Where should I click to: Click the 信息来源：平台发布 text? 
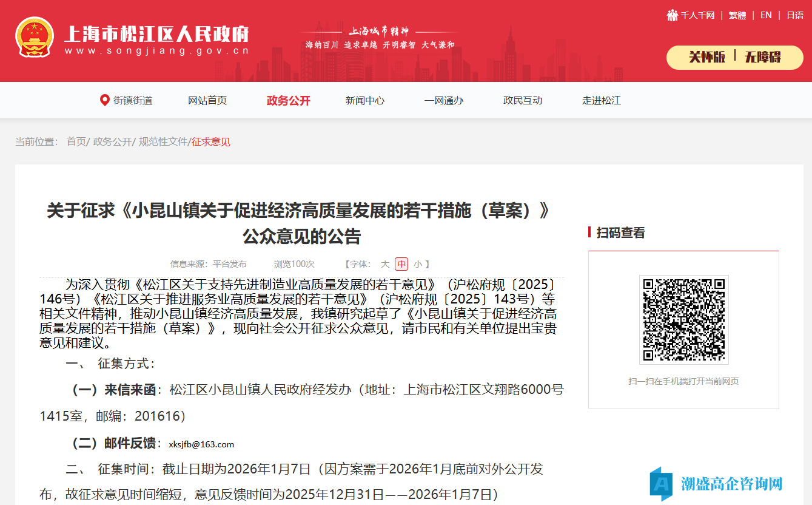pos(209,264)
